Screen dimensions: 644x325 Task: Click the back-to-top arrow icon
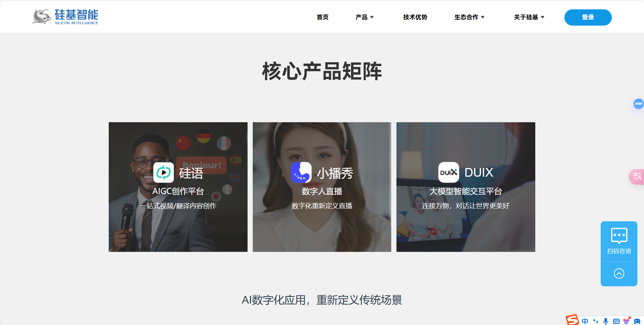pyautogui.click(x=619, y=273)
